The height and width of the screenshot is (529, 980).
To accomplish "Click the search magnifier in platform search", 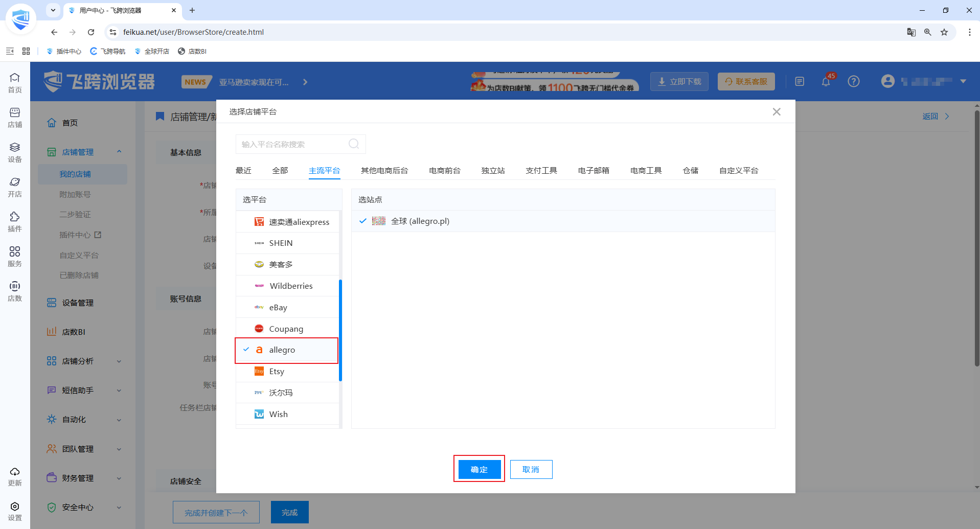I will coord(354,144).
